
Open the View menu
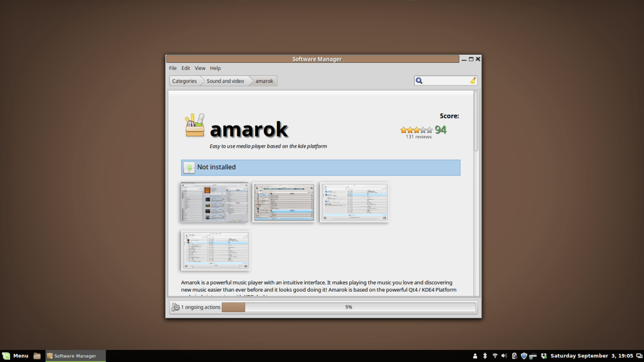coord(200,68)
